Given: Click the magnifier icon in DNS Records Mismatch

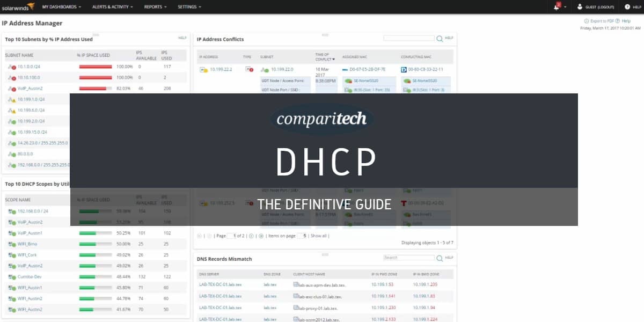Looking at the screenshot, I should click(440, 258).
